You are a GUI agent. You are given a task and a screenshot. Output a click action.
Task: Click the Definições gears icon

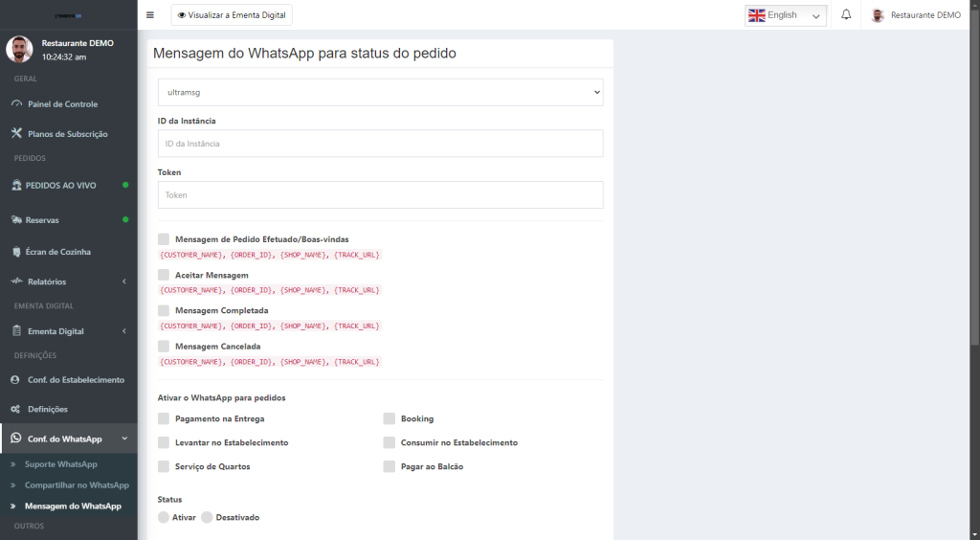coord(16,409)
